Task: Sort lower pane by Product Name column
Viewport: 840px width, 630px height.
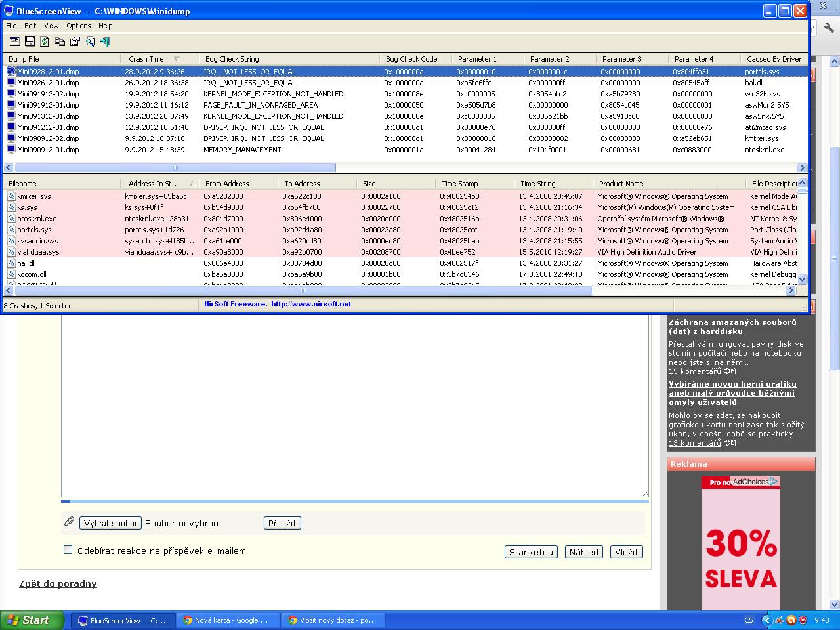Action: point(669,184)
